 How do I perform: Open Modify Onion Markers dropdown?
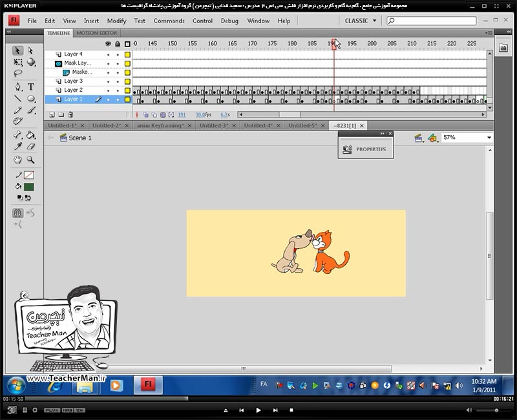(x=171, y=115)
